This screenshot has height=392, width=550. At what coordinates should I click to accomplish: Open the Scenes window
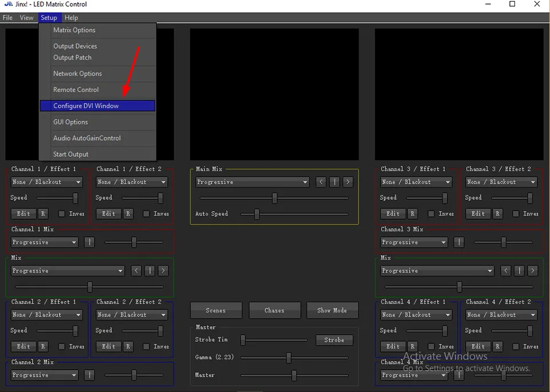[216, 310]
